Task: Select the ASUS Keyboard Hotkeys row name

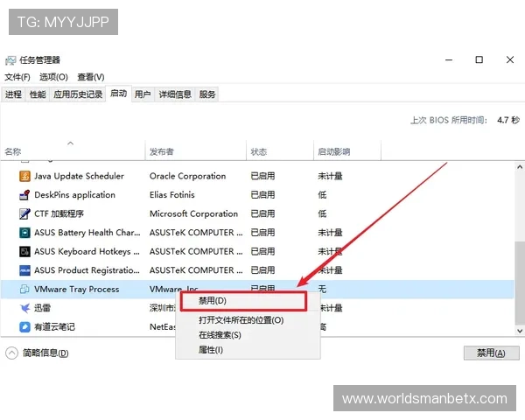Action: click(x=87, y=251)
